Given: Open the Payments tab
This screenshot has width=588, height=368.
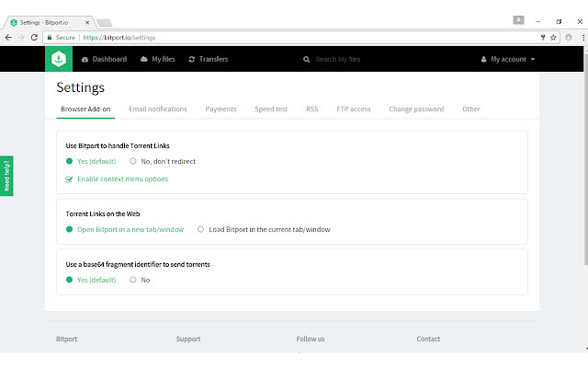Looking at the screenshot, I should pos(220,109).
